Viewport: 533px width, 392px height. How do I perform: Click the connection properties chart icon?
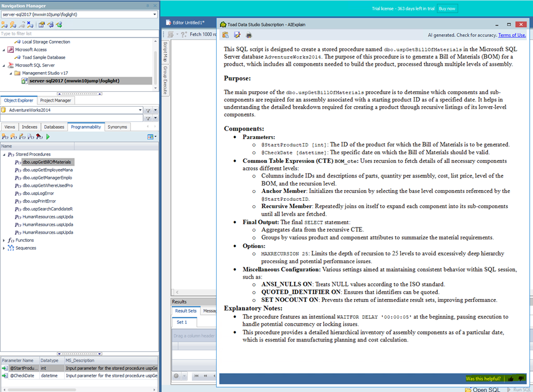pos(41,24)
